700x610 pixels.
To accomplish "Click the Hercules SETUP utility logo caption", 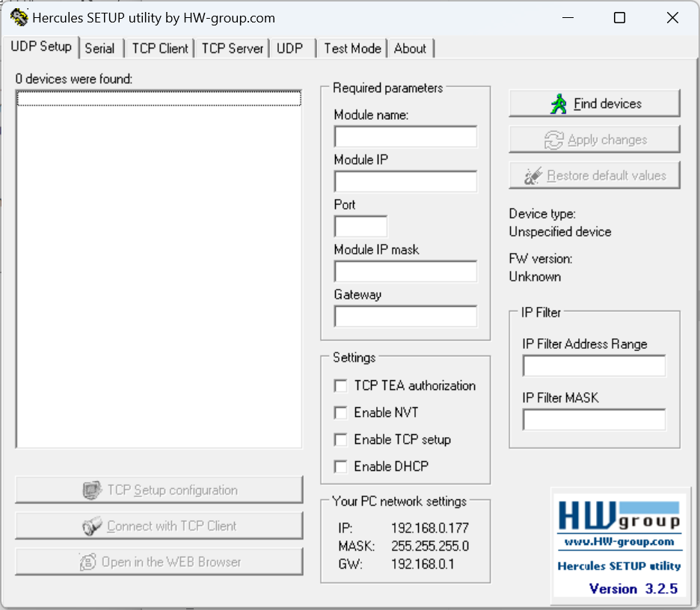I will [619, 566].
